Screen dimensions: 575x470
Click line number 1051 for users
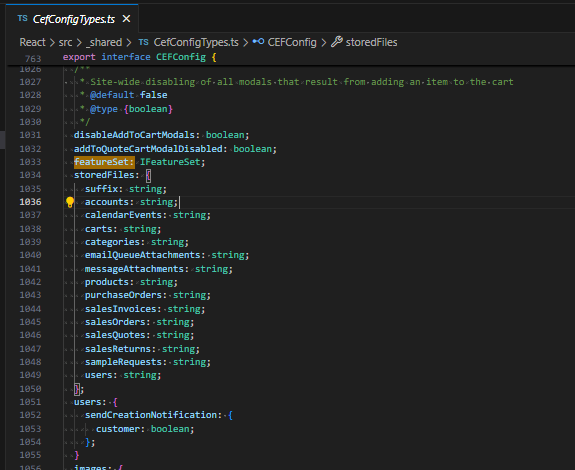tap(30, 402)
